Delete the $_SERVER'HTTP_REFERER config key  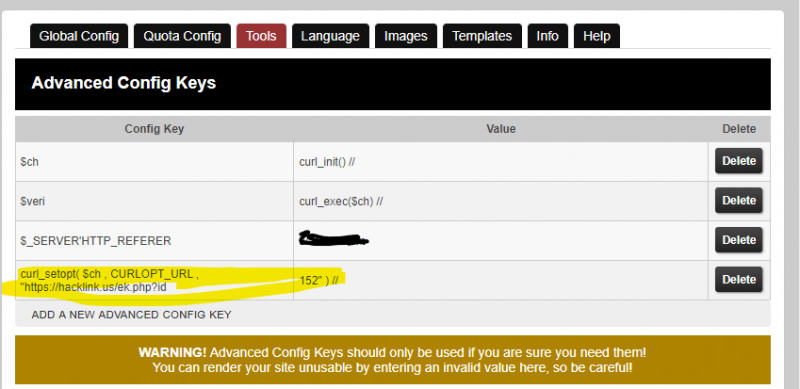[738, 240]
